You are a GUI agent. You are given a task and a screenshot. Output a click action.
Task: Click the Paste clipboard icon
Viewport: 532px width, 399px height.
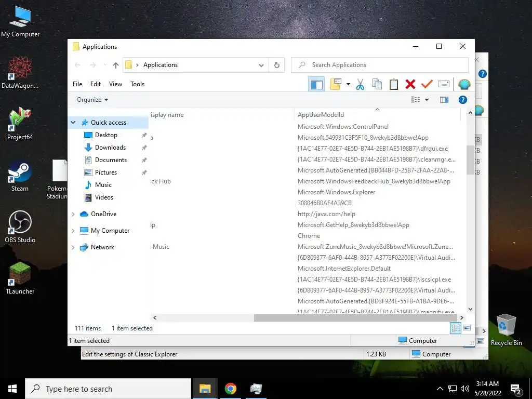click(394, 84)
